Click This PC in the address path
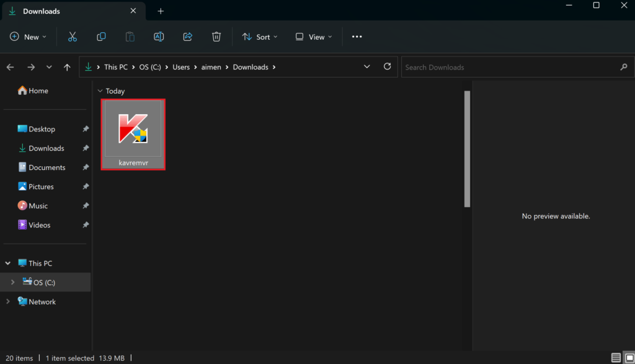 pos(116,67)
